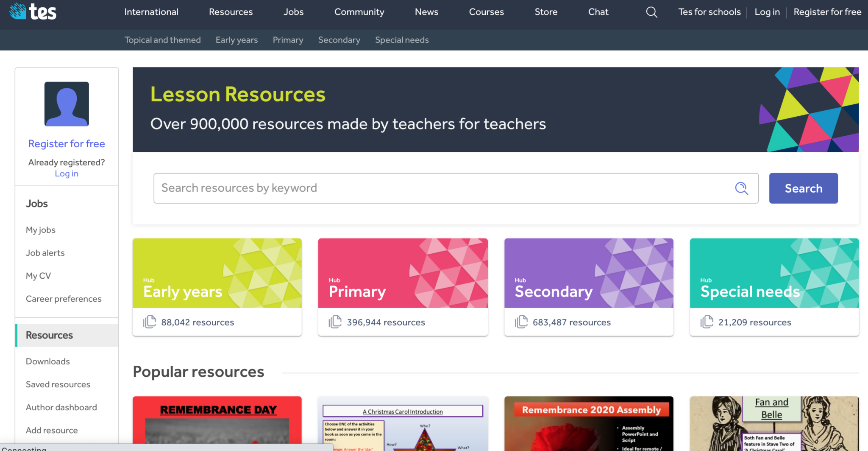Open the Tes for schools link
Viewport: 868px width, 451px height.
click(709, 12)
